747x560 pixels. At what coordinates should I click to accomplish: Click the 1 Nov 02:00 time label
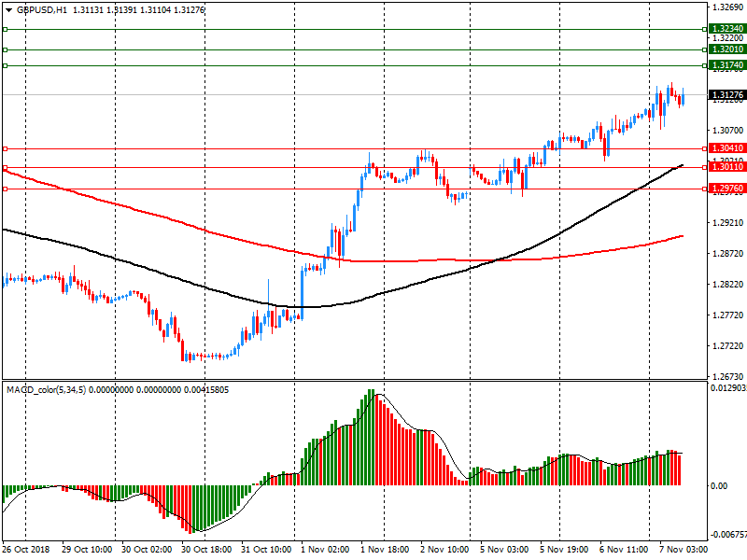(x=325, y=550)
